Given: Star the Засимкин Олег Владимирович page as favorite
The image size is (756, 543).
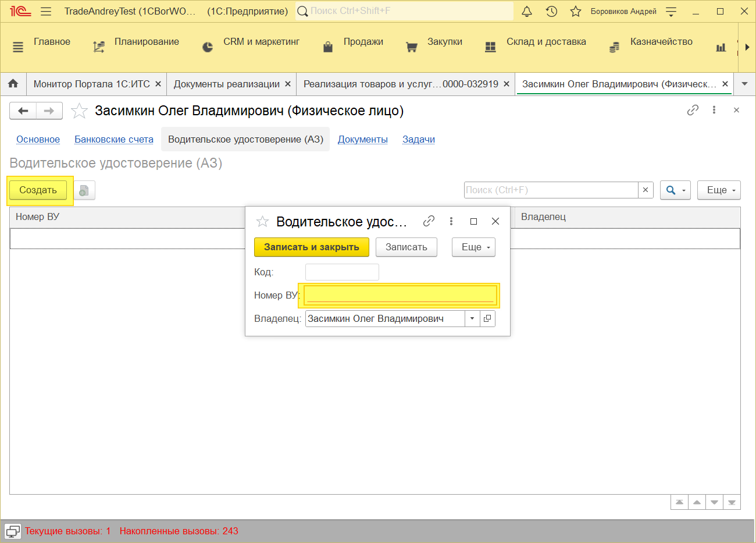Looking at the screenshot, I should coord(79,111).
